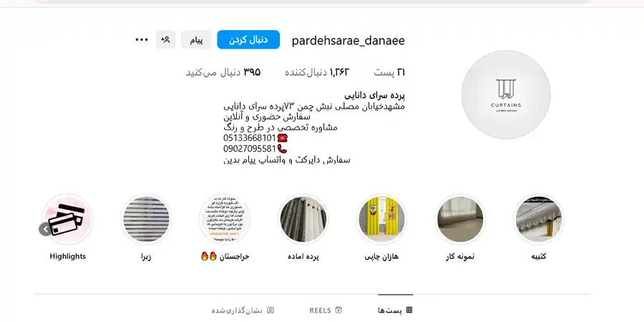The width and height of the screenshot is (644, 322).
Task: Open the Highlights credit card story
Action: coord(69,219)
